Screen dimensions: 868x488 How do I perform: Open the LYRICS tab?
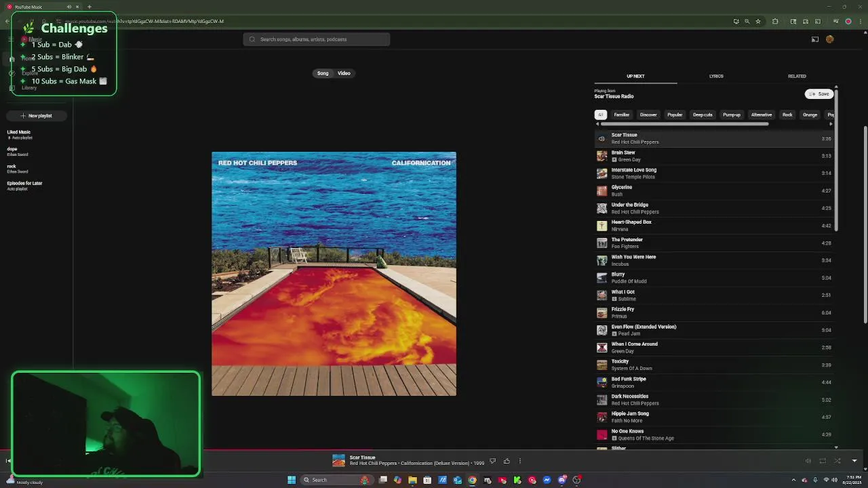pos(716,76)
